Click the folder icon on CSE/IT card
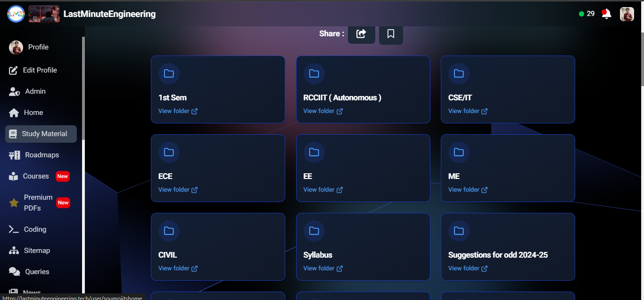The image size is (644, 300). point(459,73)
